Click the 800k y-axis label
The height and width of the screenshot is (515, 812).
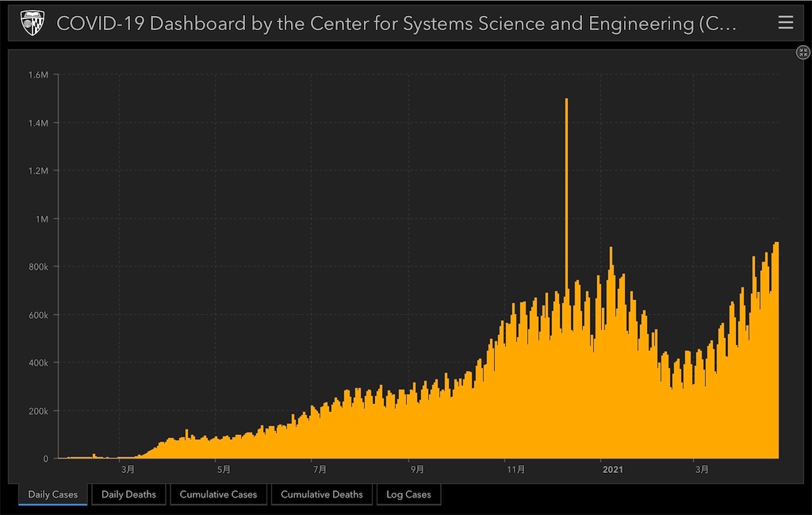click(x=38, y=267)
